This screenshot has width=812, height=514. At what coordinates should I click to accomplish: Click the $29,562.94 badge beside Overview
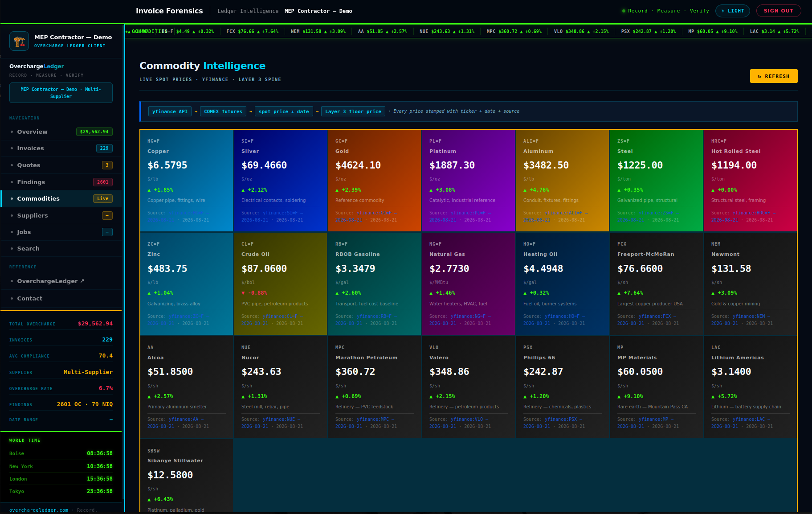click(x=94, y=132)
